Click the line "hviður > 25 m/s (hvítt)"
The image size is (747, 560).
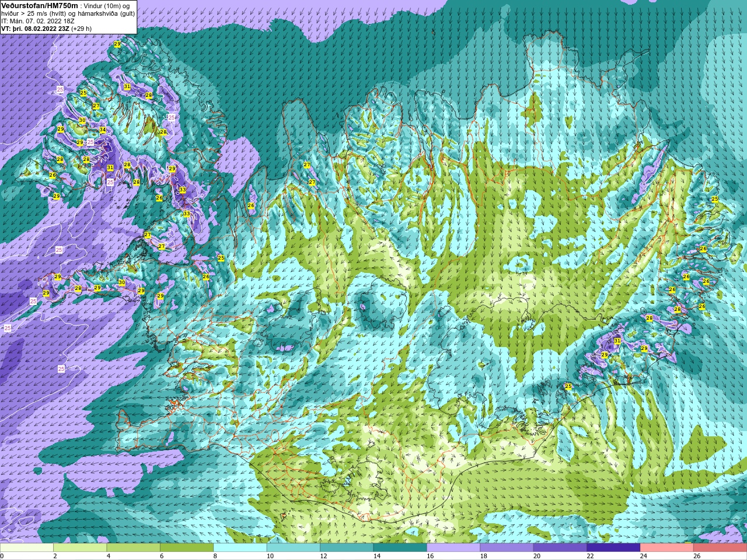[34, 13]
